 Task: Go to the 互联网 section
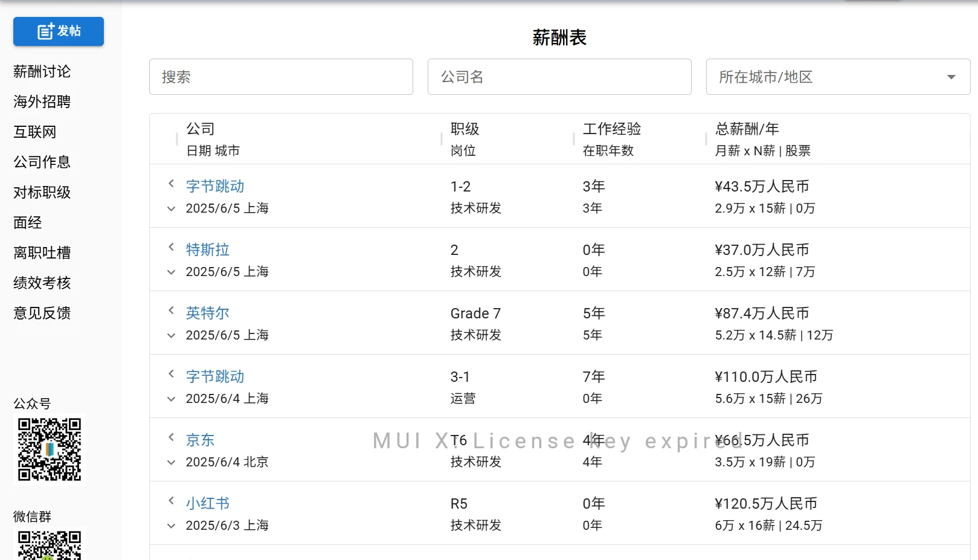(35, 132)
